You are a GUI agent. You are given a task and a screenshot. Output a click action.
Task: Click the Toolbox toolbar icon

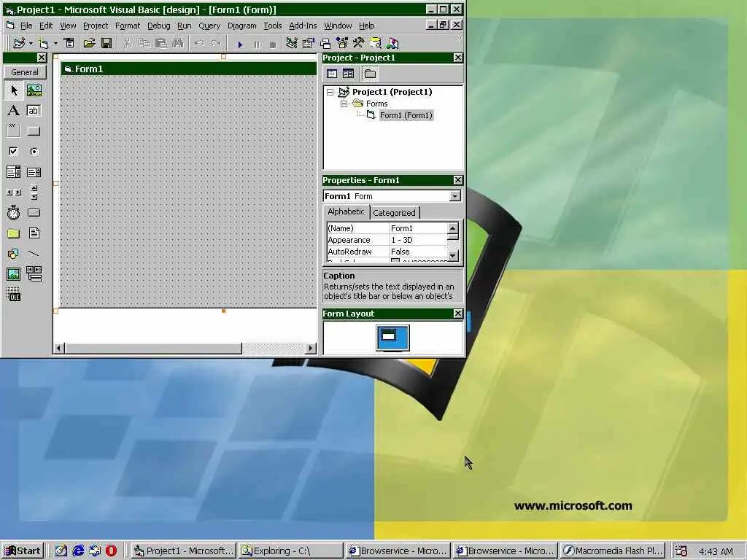point(359,43)
